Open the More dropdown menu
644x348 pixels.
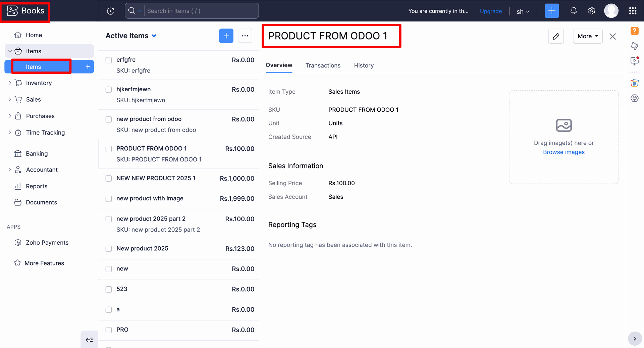(588, 36)
